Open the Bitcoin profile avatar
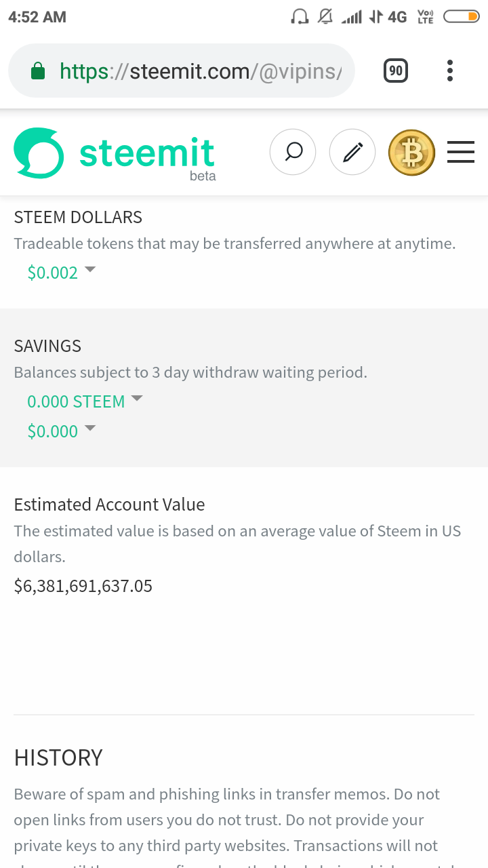The image size is (488, 868). 411,152
